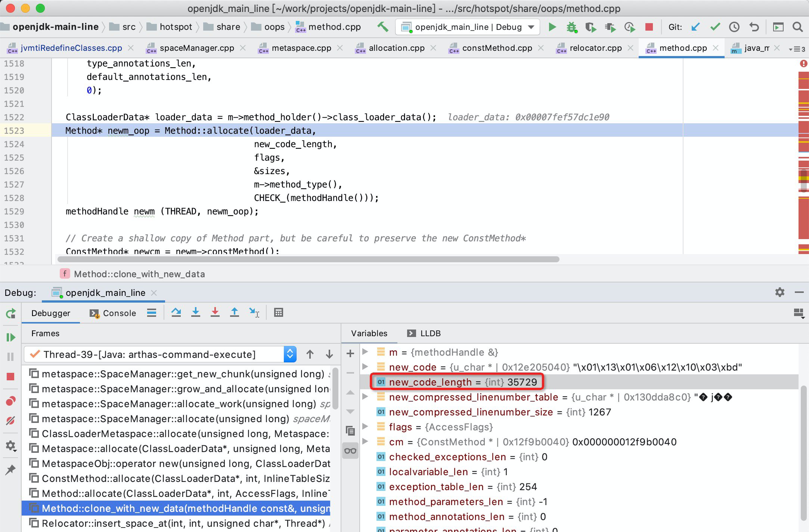Viewport: 809px width, 532px height.
Task: Commit changes with green checkmark
Action: coord(715,27)
